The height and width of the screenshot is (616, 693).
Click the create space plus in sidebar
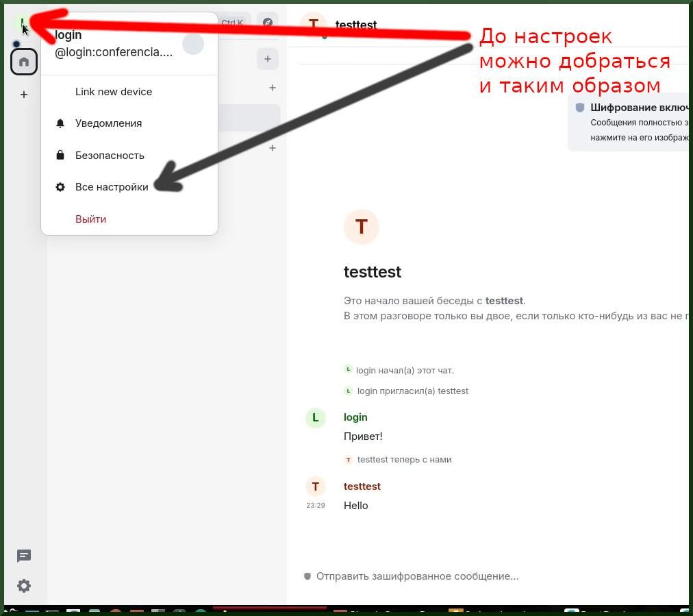click(24, 95)
